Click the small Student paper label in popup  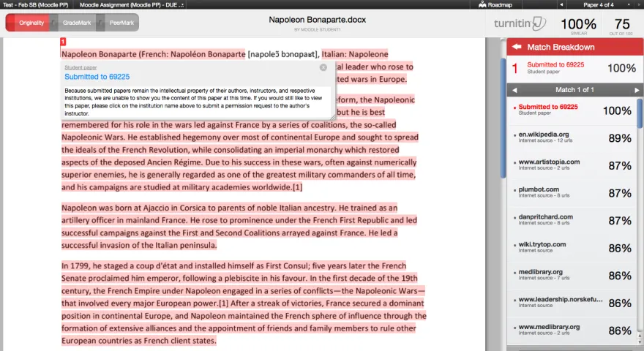tap(80, 67)
